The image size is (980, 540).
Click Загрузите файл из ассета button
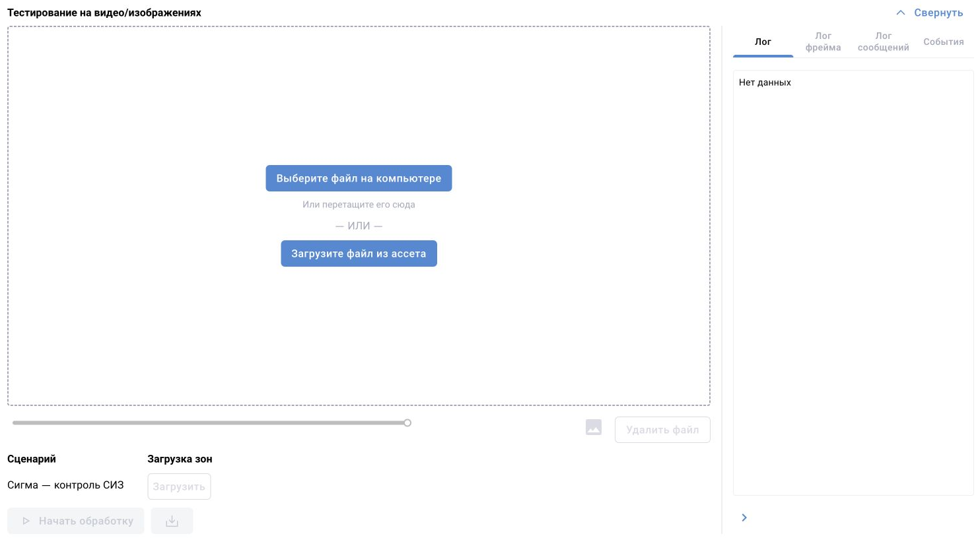[359, 253]
